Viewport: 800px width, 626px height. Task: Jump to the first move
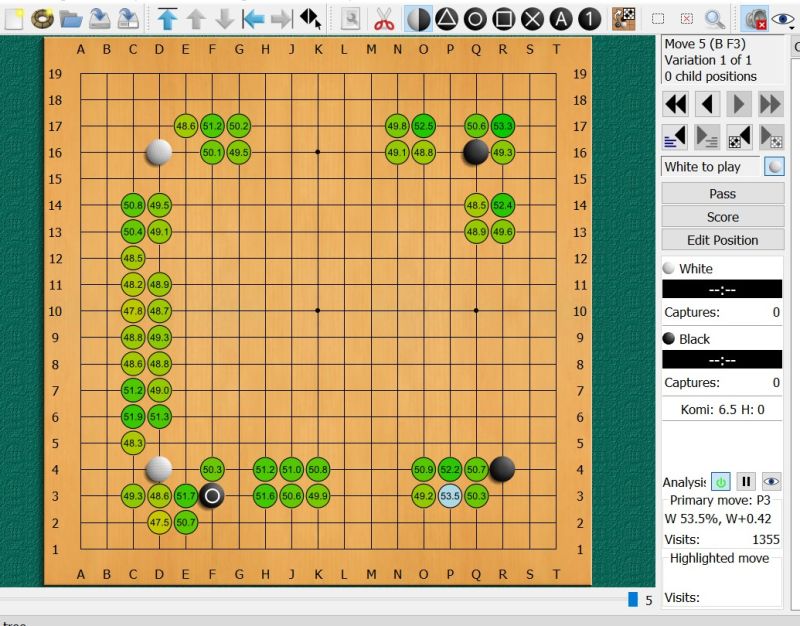[676, 103]
